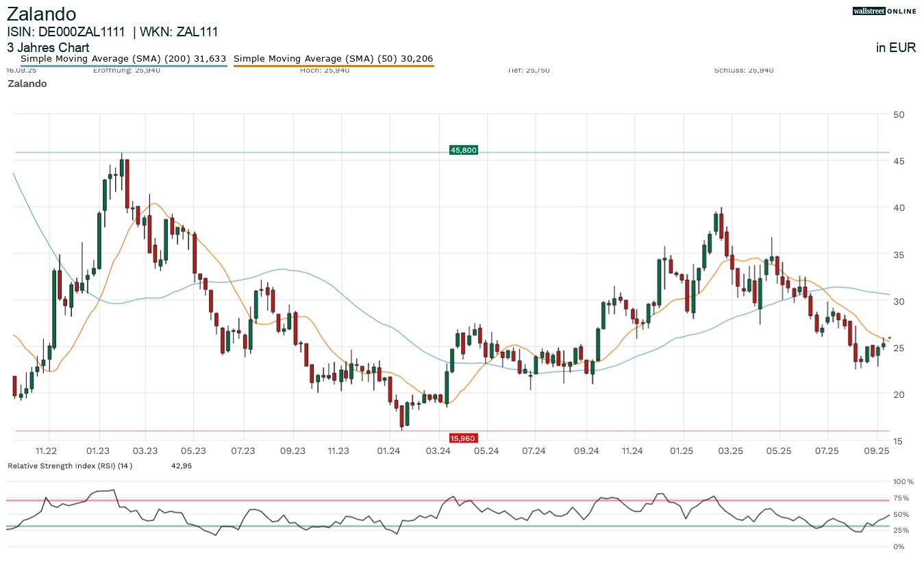Click the 50 price axis label
This screenshot has height=569, width=924.
point(899,114)
